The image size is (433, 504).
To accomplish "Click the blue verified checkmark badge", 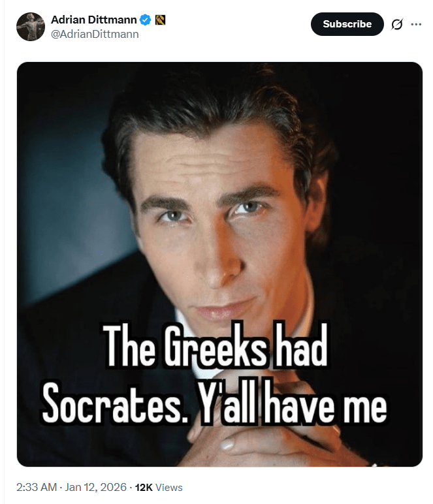I will pos(146,20).
